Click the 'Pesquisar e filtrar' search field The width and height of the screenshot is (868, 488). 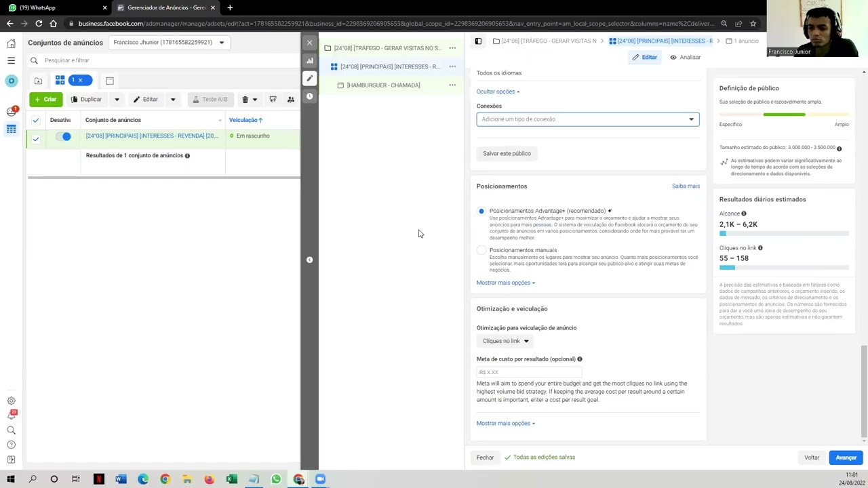tap(163, 60)
